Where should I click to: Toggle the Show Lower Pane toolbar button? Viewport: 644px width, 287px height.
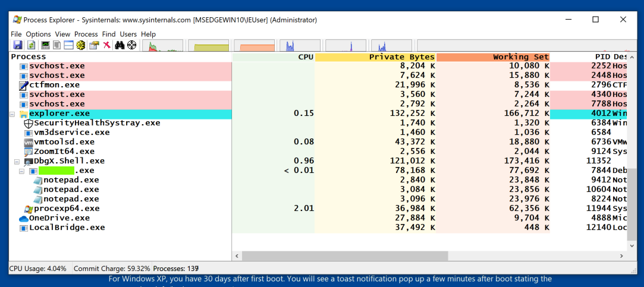tap(68, 45)
